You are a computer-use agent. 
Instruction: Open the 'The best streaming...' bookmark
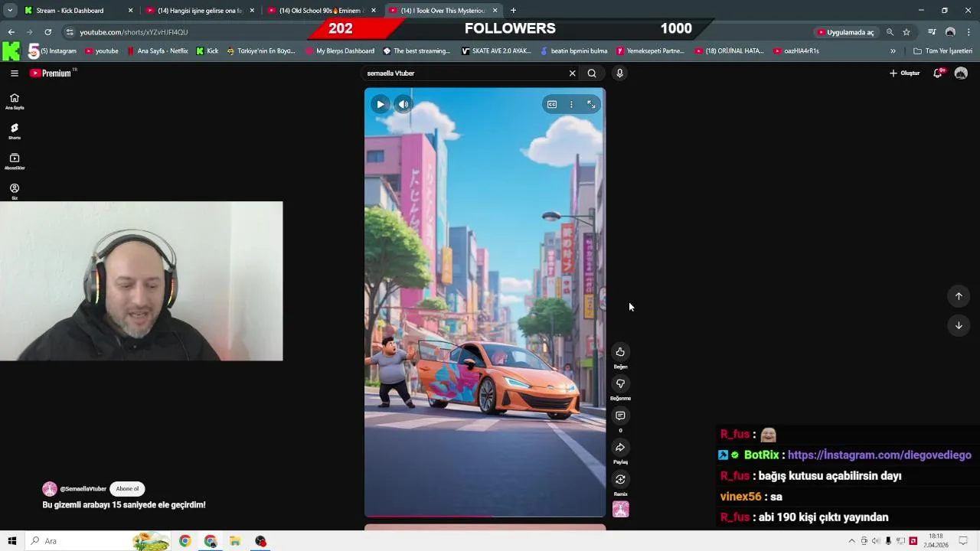417,51
